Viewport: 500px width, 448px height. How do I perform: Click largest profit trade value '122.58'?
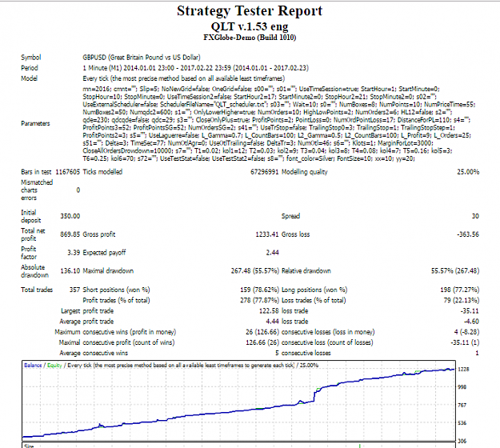[x=269, y=311]
